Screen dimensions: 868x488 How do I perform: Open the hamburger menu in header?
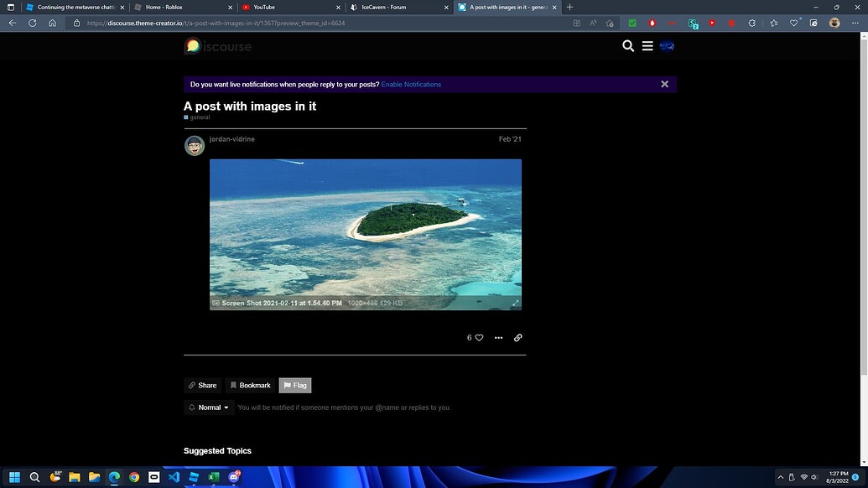point(647,46)
